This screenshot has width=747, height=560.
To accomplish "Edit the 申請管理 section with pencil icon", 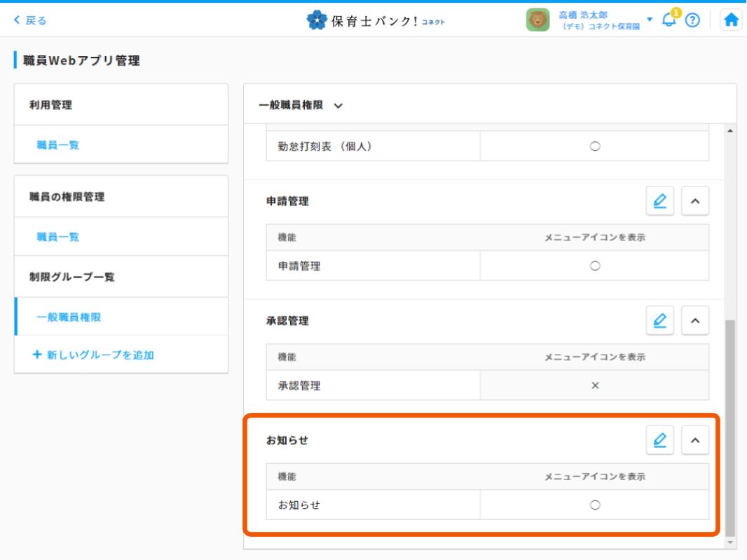I will click(659, 201).
